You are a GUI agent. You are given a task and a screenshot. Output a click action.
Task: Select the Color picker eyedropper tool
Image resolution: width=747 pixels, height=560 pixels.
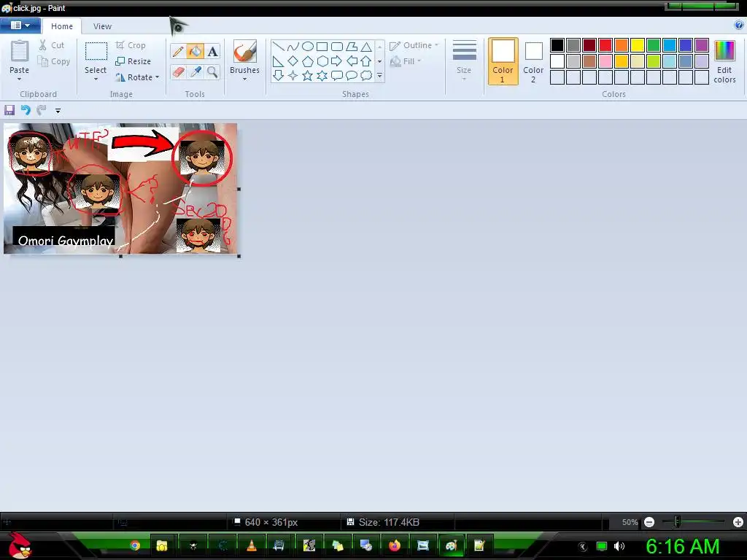click(x=195, y=72)
